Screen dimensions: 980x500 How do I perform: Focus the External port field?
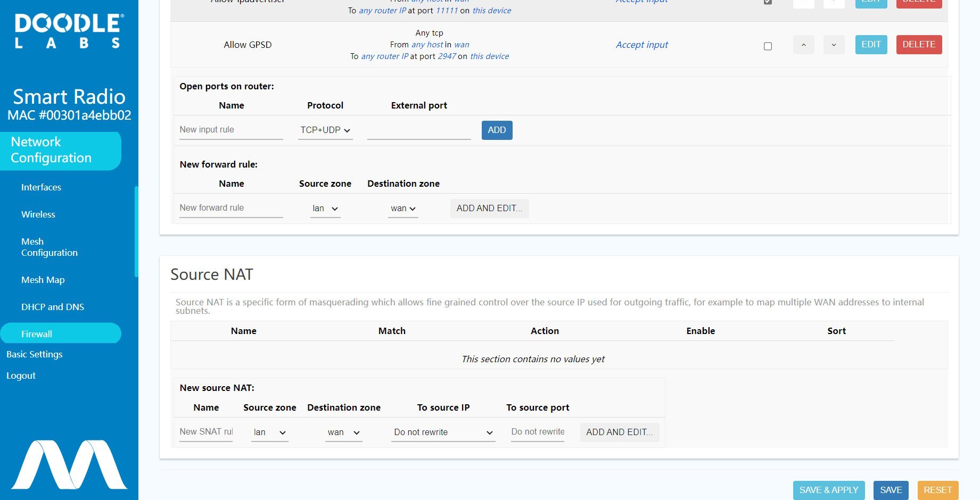click(419, 130)
